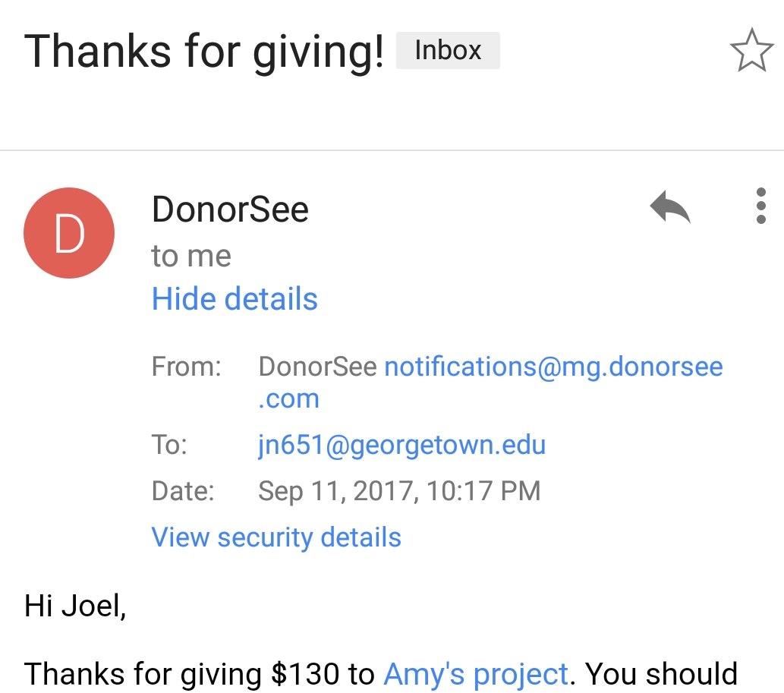The image size is (784, 693).
Task: Tap the reply arrow icon
Action: pyautogui.click(x=670, y=206)
